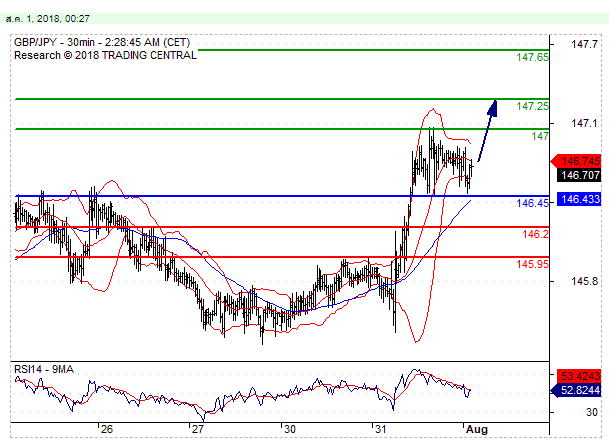Click the date label 27 on time axis
609x446 pixels.
tap(198, 429)
